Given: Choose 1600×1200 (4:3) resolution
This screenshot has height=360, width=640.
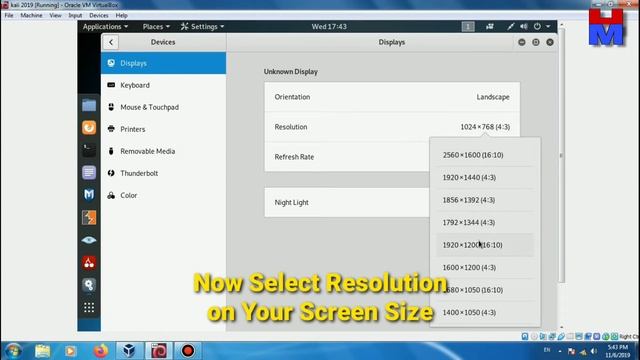Looking at the screenshot, I should 485,267.
